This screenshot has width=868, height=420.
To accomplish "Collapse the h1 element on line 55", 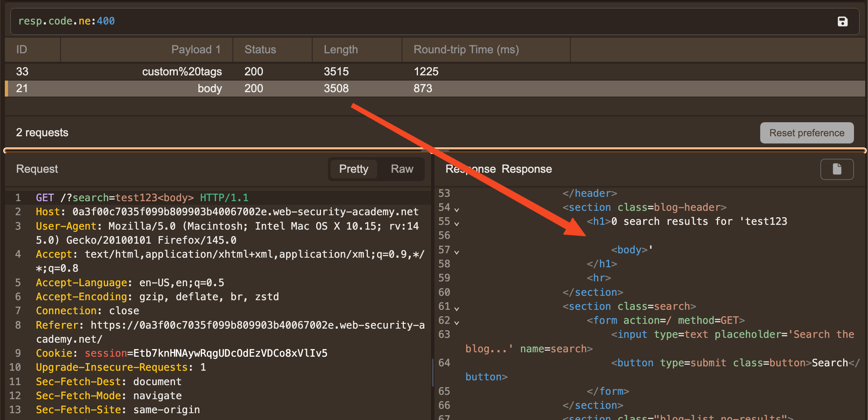I will tap(456, 223).
